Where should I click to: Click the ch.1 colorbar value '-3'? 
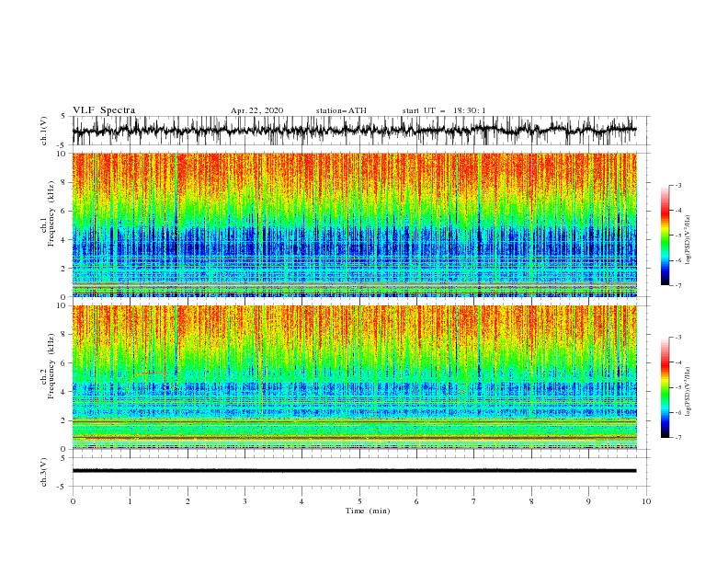pyautogui.click(x=677, y=185)
